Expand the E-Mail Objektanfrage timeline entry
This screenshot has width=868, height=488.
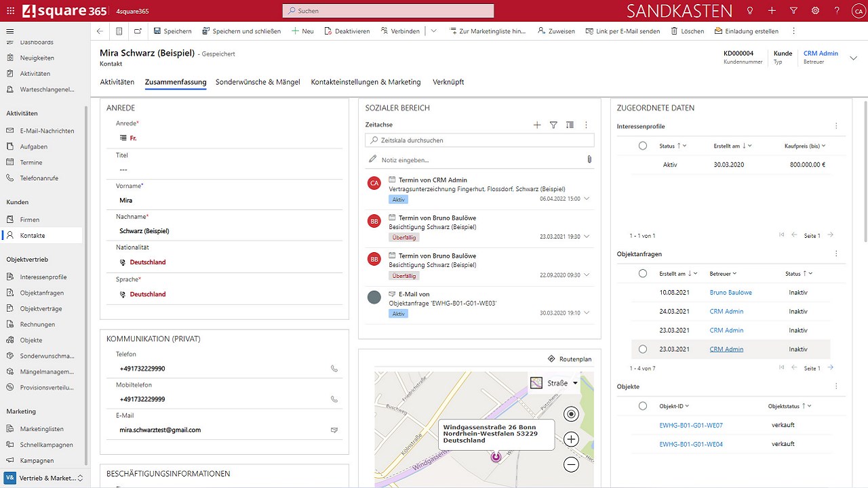[587, 313]
